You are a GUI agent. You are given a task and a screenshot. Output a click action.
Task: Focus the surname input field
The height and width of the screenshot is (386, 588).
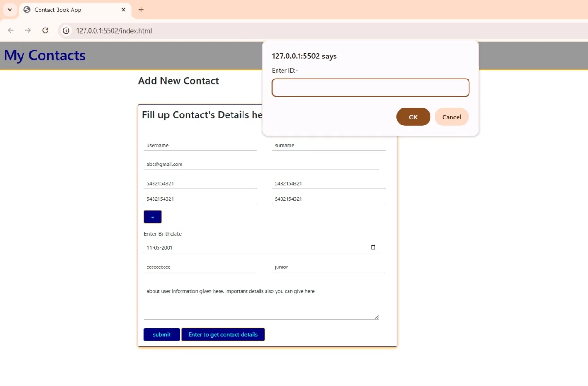pyautogui.click(x=328, y=145)
